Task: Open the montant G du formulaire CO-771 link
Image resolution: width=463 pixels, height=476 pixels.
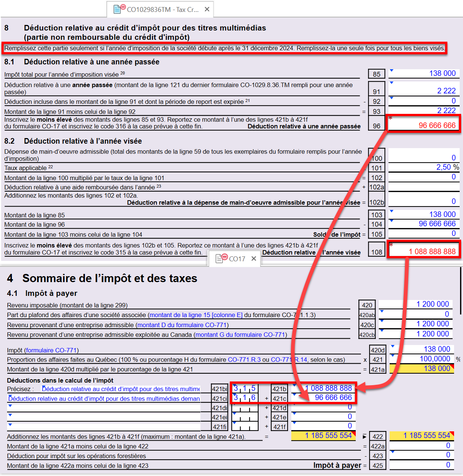Action: pos(240,335)
